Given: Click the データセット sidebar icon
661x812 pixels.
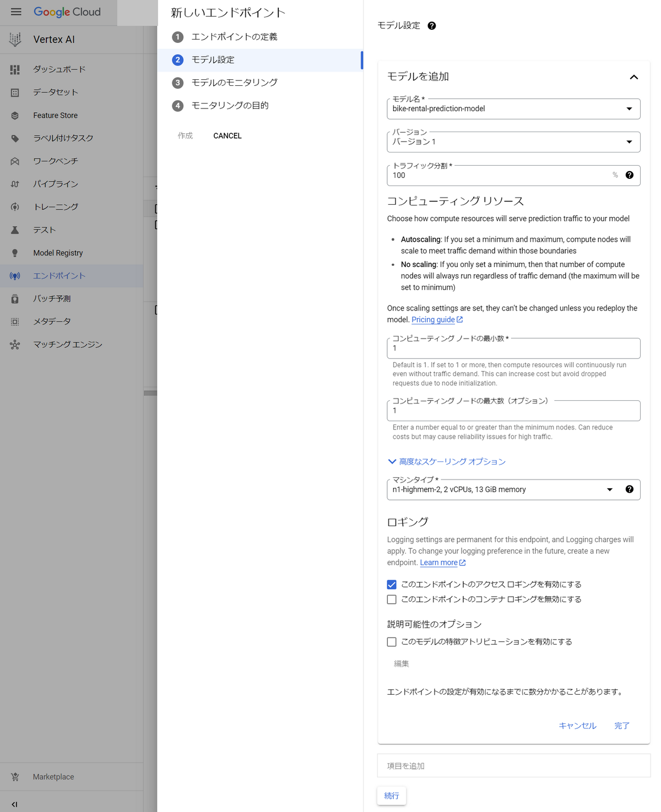Looking at the screenshot, I should (x=15, y=92).
